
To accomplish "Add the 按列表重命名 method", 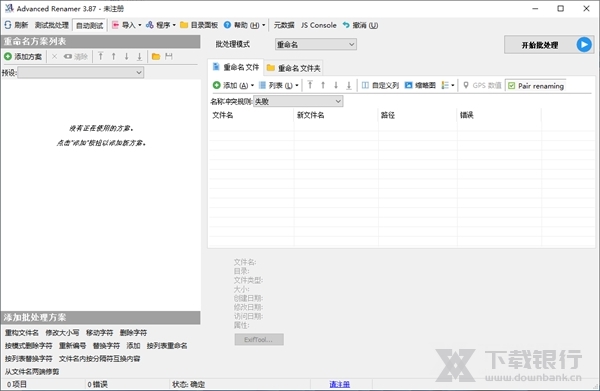I will tap(167, 346).
